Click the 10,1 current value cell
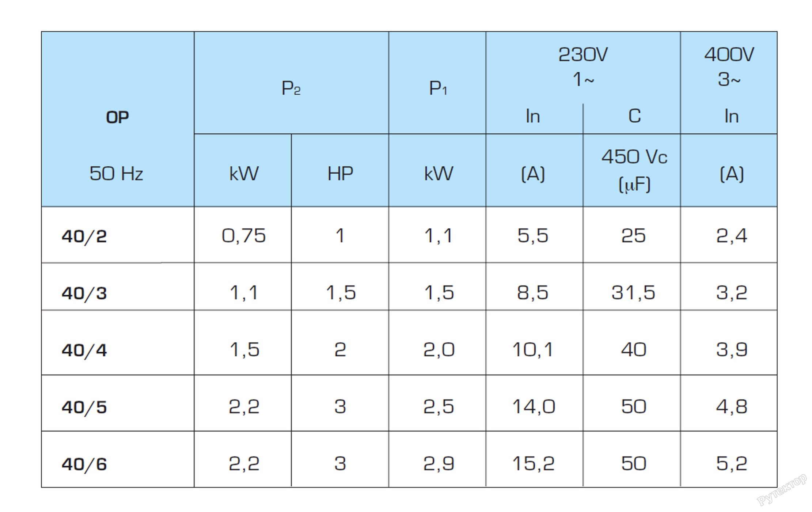 pos(532,349)
